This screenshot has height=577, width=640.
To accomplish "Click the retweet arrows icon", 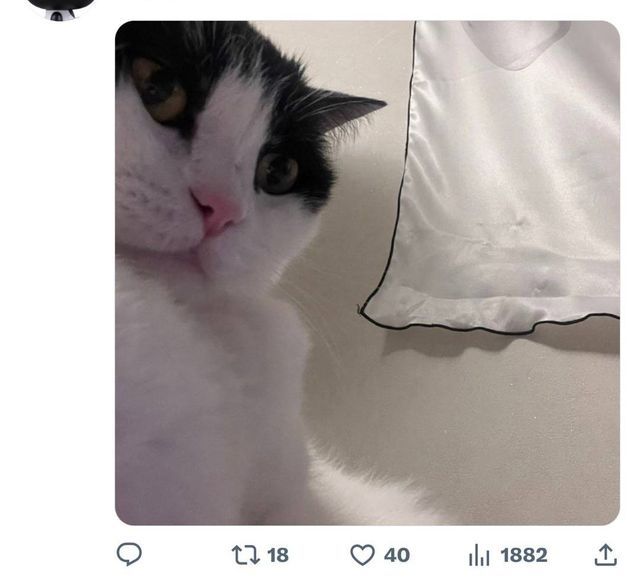I will pyautogui.click(x=244, y=554).
